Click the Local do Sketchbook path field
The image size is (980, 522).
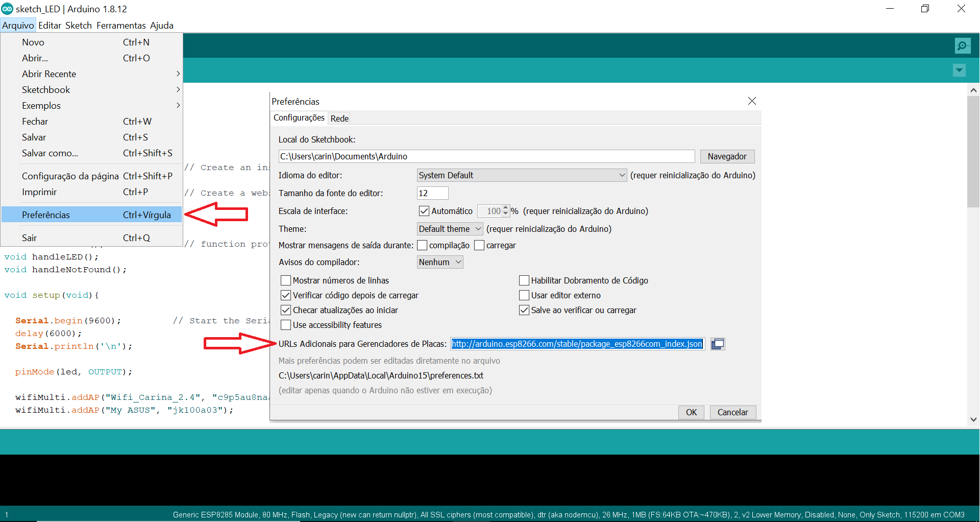point(486,156)
